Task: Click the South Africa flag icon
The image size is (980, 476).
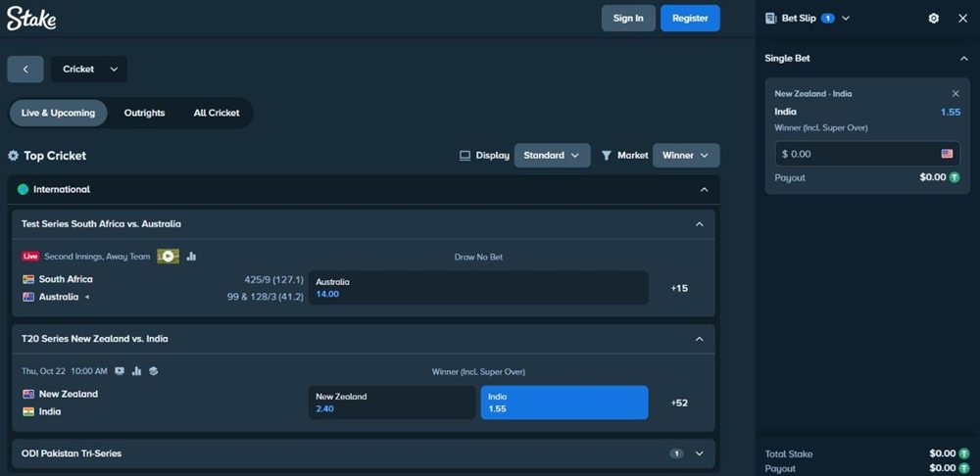Action: pyautogui.click(x=28, y=279)
